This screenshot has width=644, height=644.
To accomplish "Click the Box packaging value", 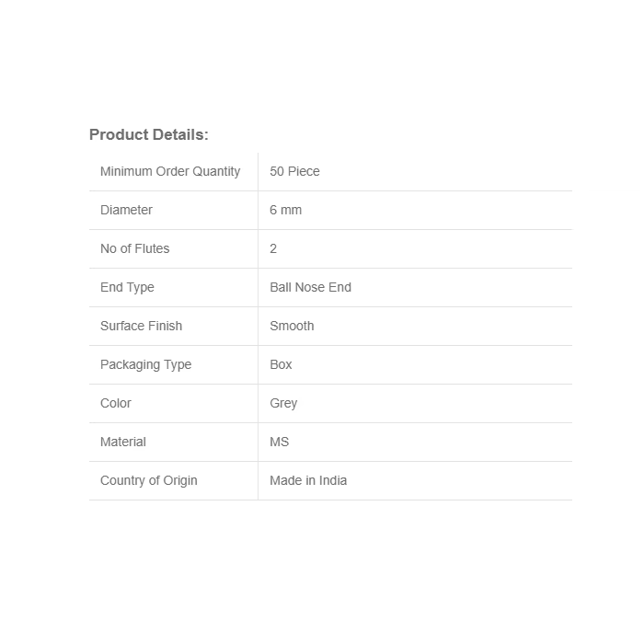I will point(281,364).
